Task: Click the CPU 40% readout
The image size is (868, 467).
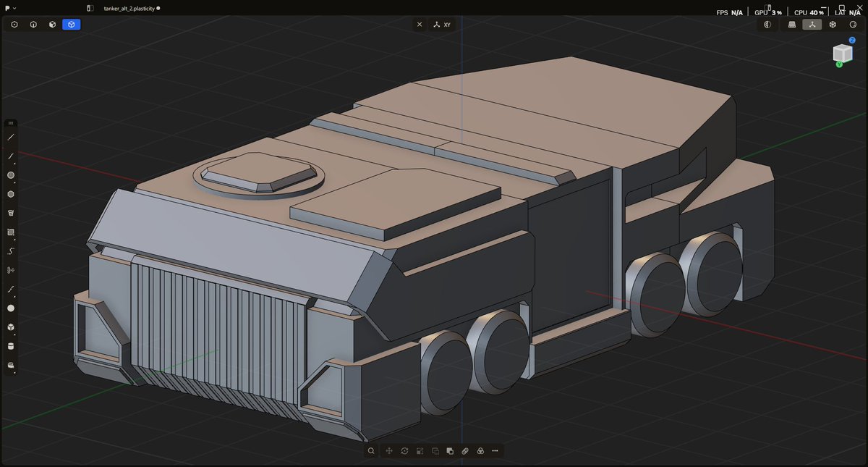Action: tap(809, 12)
